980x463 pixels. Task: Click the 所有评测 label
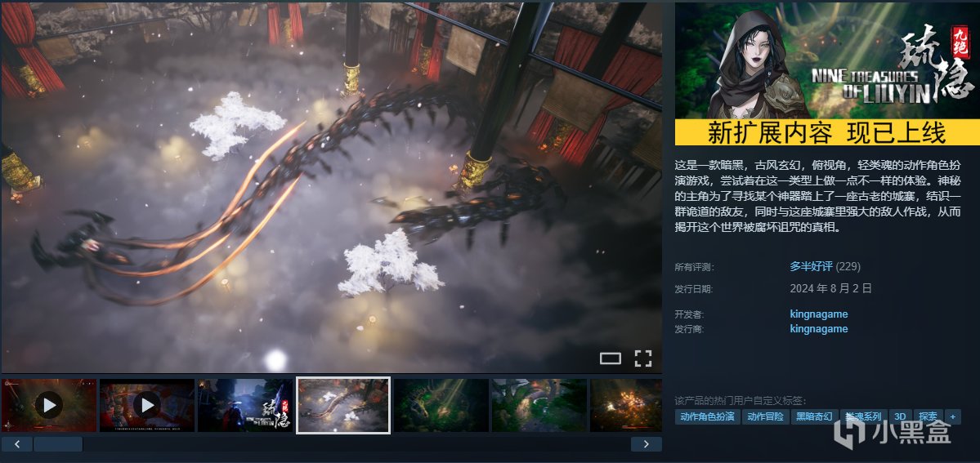(694, 267)
